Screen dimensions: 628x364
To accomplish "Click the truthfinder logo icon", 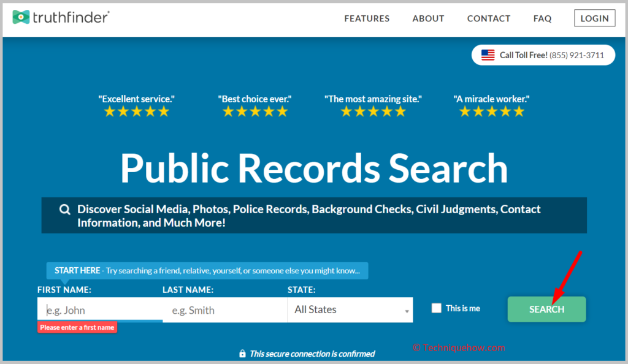I will click(x=21, y=17).
